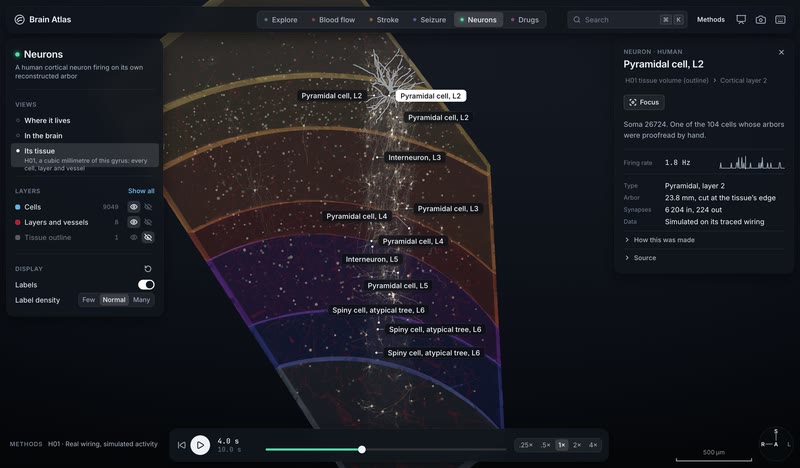Set playback speed to 1×

561,445
